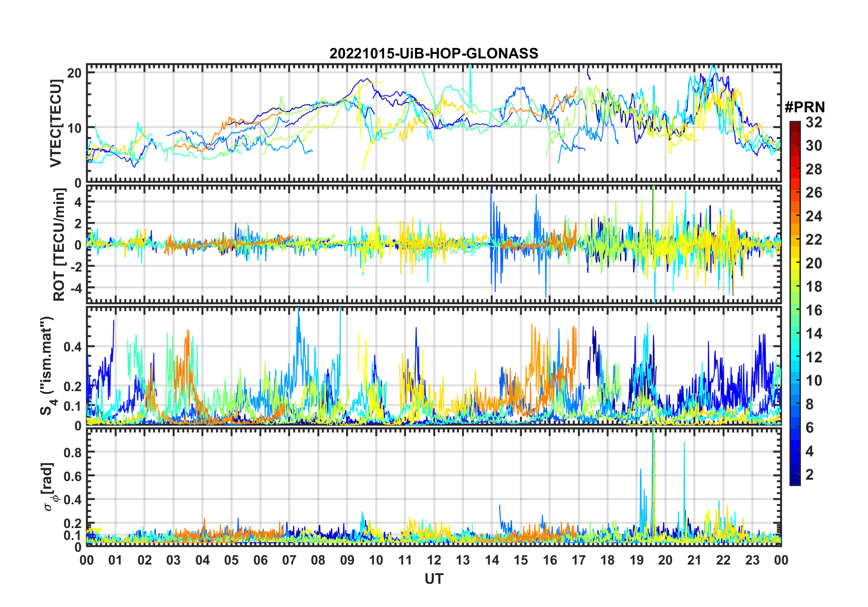Click tick label 0.8 on the sigma-phi axis
This screenshot has width=868, height=607.
tap(73, 452)
